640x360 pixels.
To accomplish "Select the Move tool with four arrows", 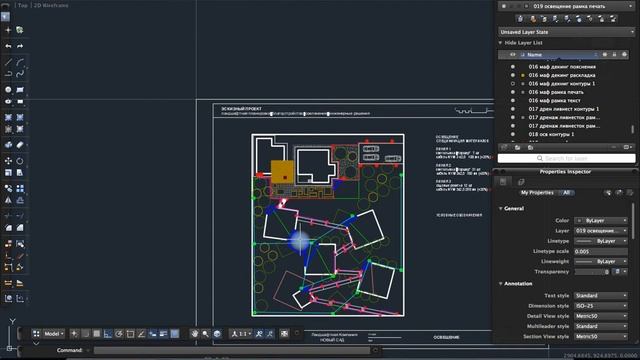I will 8,161.
